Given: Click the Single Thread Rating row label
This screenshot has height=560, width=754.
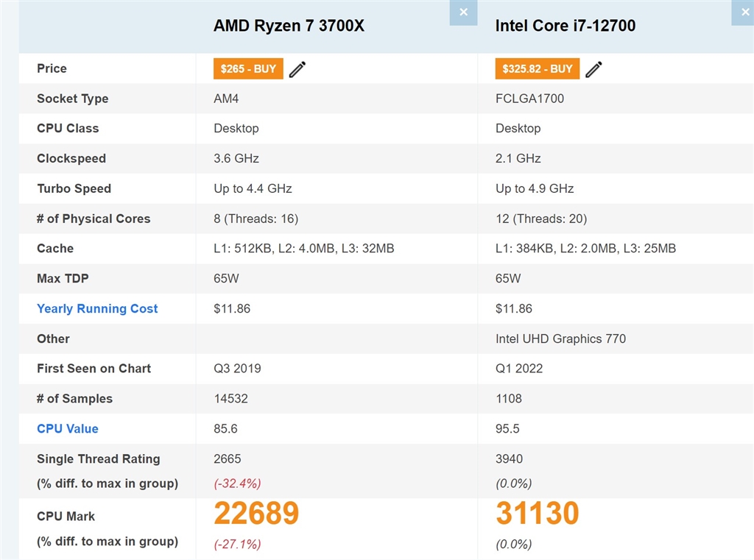Looking at the screenshot, I should (x=98, y=459).
